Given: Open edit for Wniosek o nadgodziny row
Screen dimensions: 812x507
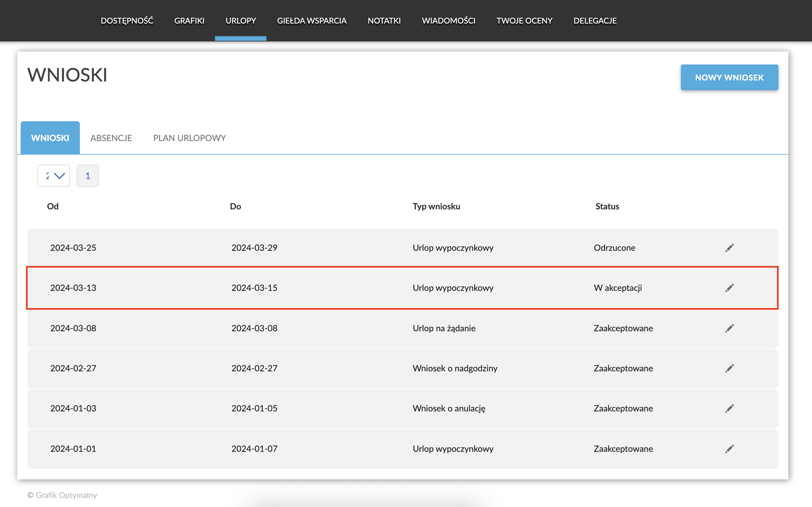Looking at the screenshot, I should [729, 368].
